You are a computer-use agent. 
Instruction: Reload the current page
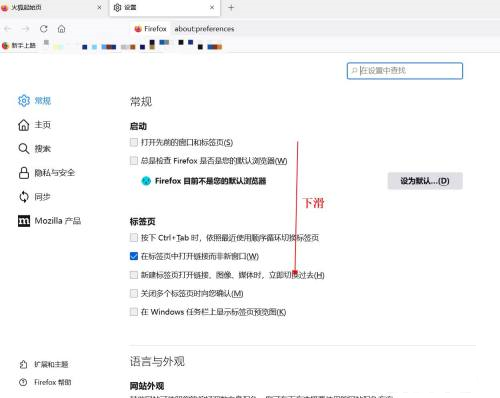[x=44, y=29]
